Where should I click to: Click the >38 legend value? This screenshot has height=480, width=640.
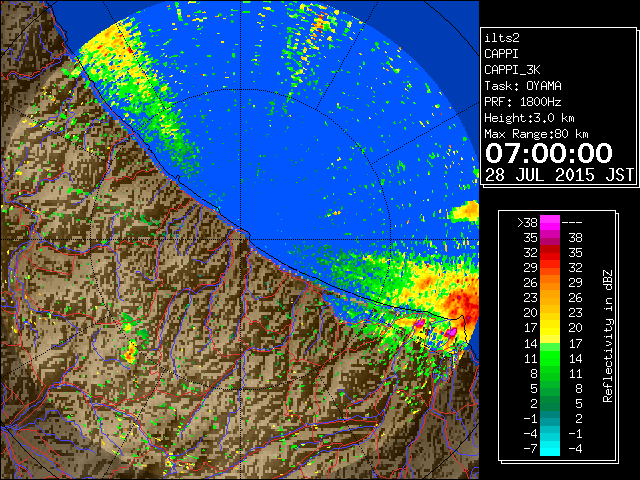pyautogui.click(x=527, y=223)
